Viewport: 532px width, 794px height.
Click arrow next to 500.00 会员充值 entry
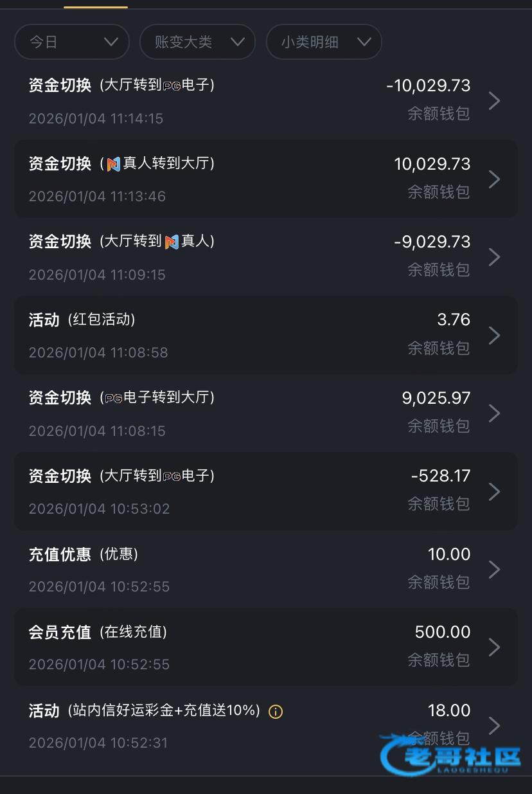pyautogui.click(x=494, y=647)
